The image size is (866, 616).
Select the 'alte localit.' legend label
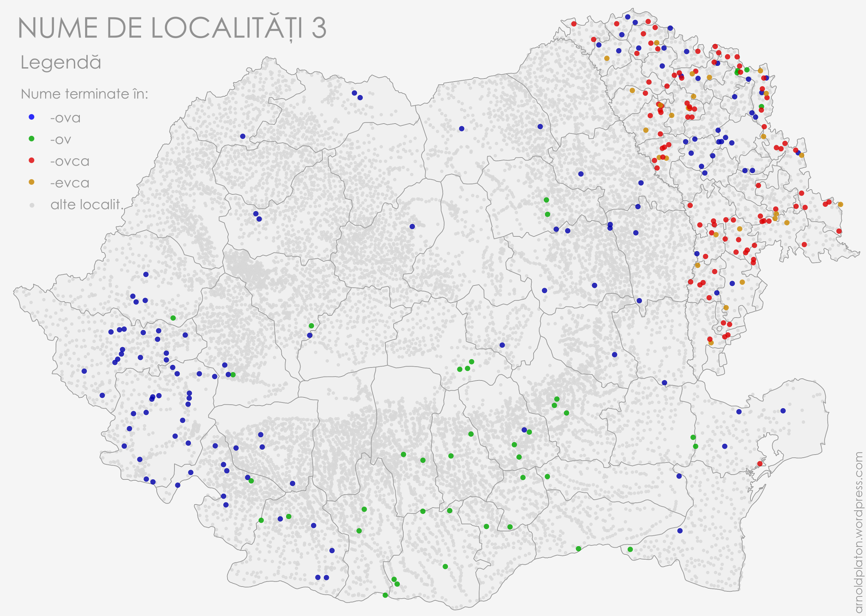[87, 204]
